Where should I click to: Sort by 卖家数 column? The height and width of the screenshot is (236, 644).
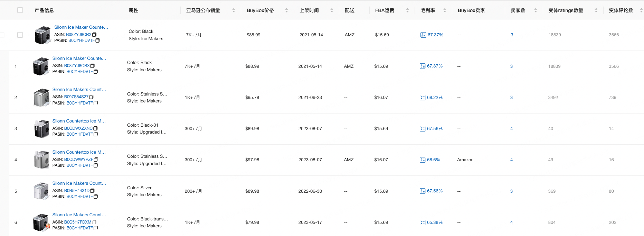(x=536, y=10)
